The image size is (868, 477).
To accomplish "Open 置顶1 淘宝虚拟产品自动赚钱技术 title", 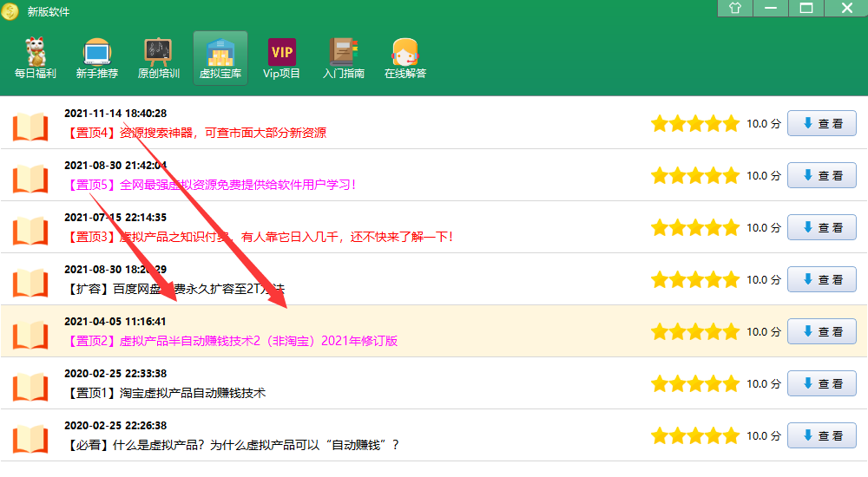I will pyautogui.click(x=165, y=393).
